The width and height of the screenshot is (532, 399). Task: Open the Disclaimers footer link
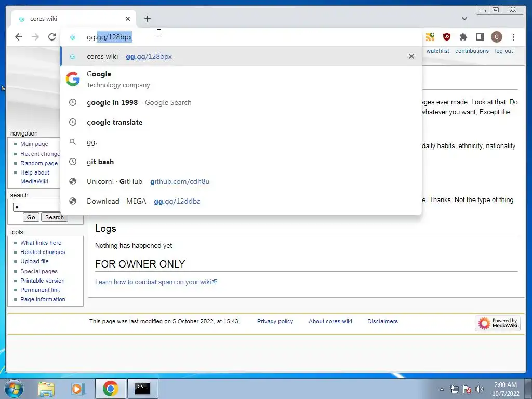click(x=382, y=321)
